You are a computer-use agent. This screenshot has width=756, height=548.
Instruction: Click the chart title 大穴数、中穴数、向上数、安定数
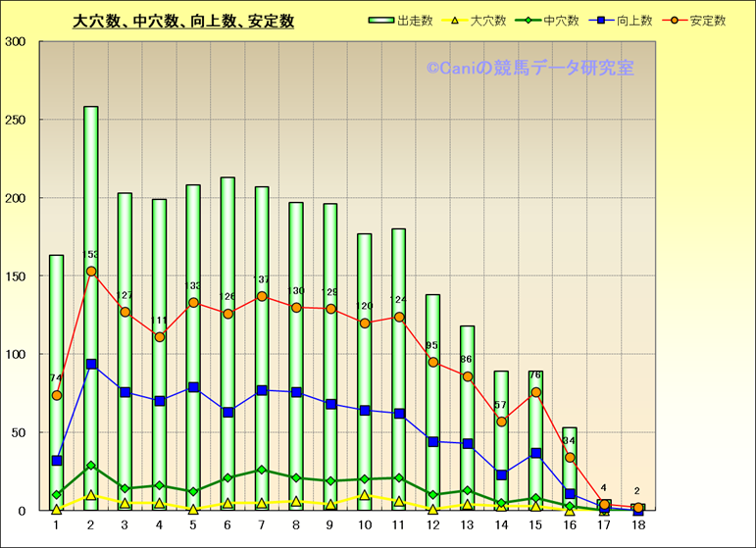[x=183, y=22]
